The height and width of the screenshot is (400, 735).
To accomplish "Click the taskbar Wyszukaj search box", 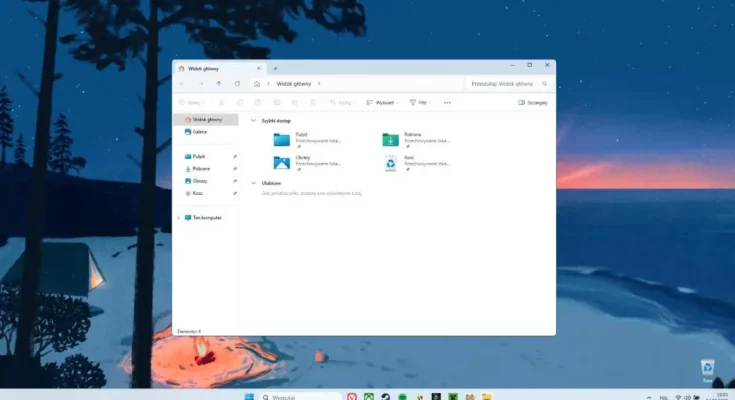I will pos(300,397).
